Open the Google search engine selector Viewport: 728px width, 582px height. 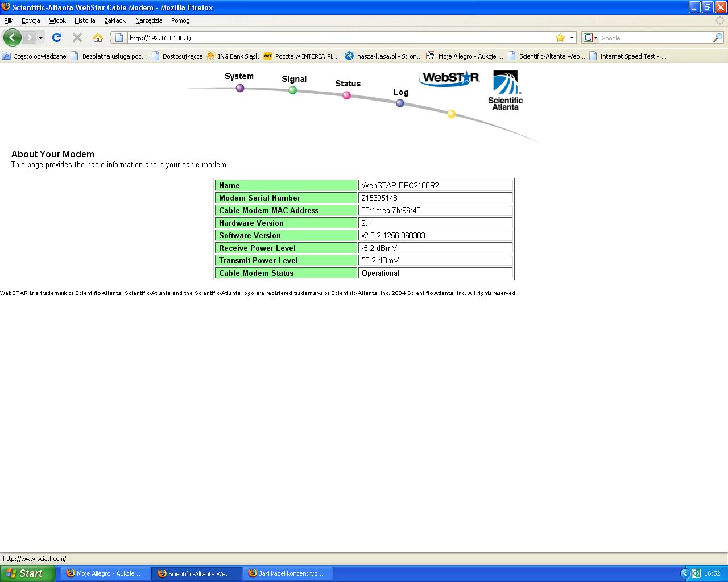(590, 38)
